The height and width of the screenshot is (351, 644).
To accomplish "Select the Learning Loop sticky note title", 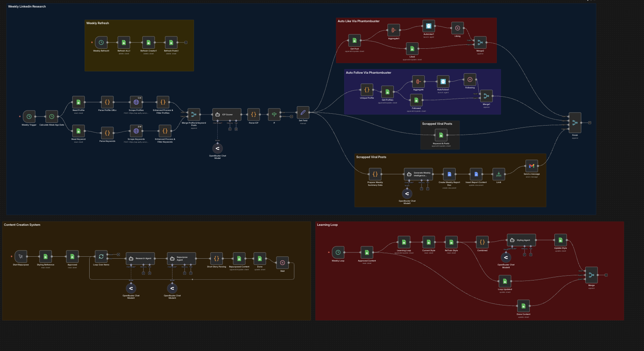I will (327, 225).
